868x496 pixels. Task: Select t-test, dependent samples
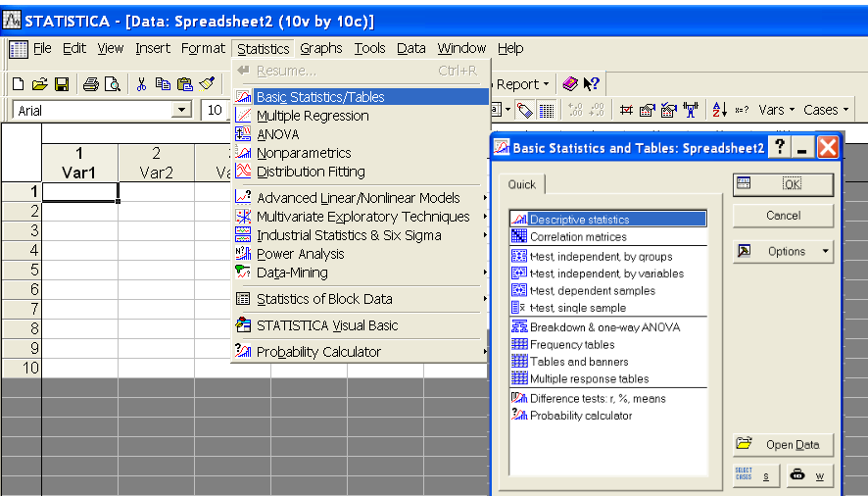click(607, 291)
